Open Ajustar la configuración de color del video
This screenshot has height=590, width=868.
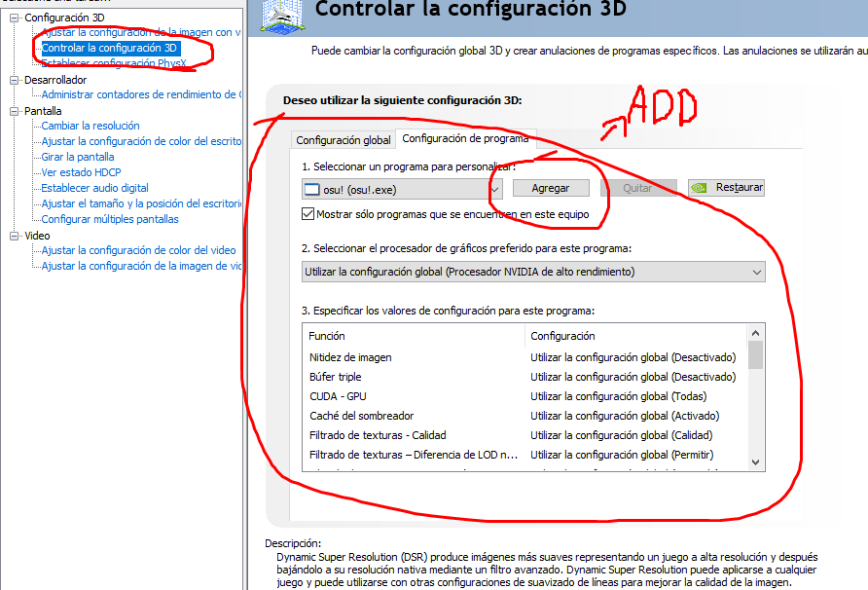pyautogui.click(x=138, y=250)
